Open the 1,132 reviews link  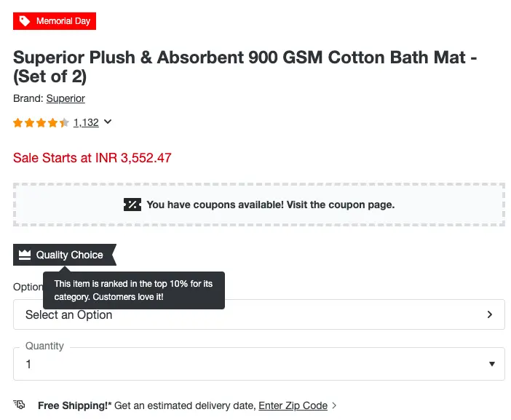(86, 122)
